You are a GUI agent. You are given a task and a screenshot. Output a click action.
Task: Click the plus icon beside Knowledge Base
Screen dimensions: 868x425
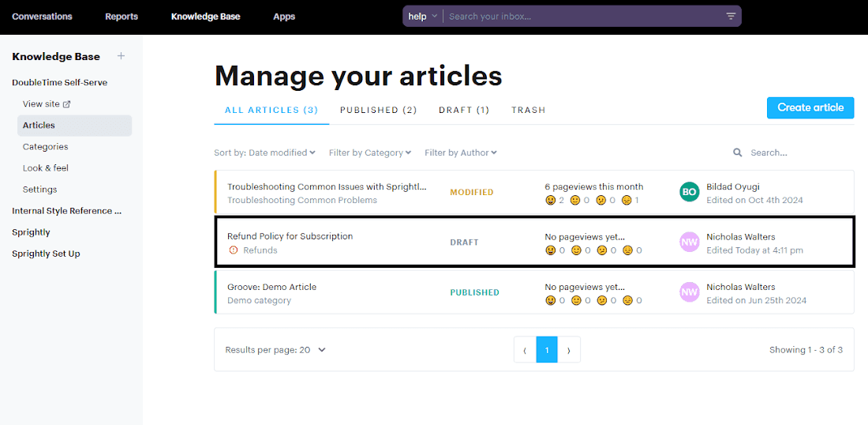[122, 56]
